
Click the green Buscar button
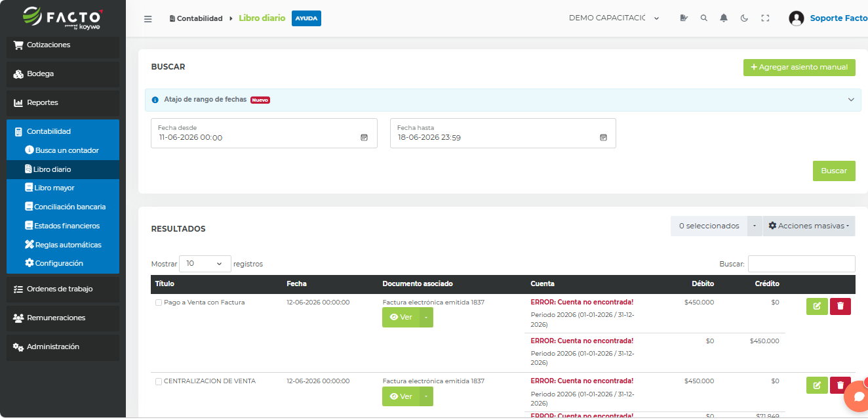(x=834, y=171)
